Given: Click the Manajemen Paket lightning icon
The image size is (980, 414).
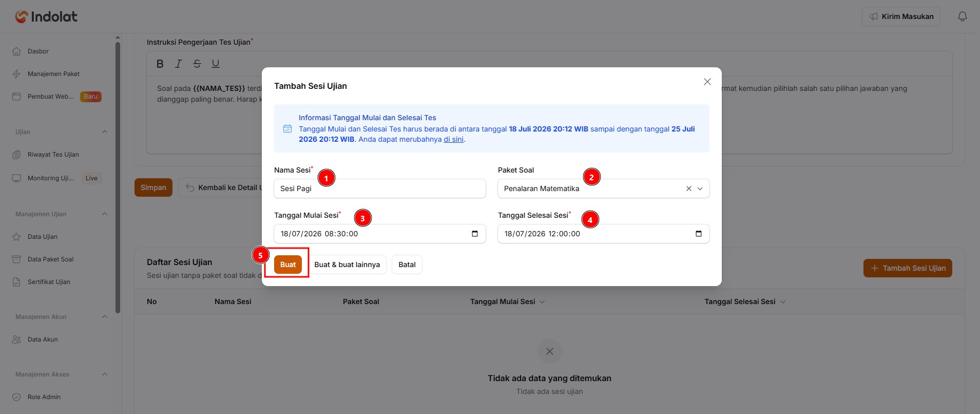Looking at the screenshot, I should (16, 74).
